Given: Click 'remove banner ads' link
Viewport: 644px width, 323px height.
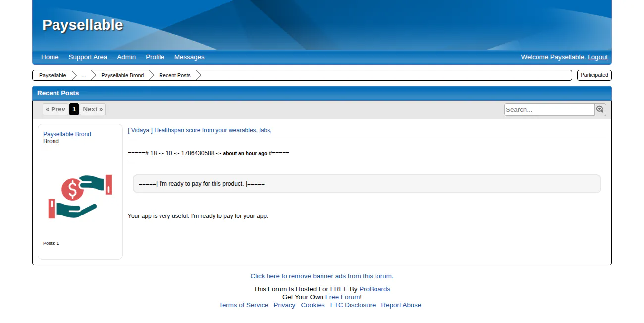Looking at the screenshot, I should point(322,276).
